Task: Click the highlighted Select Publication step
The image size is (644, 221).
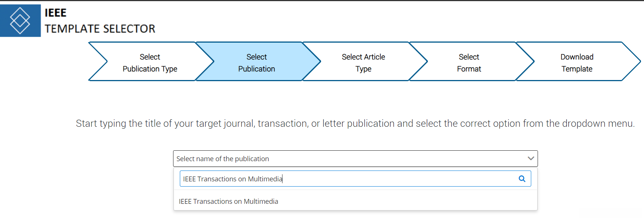Action: pyautogui.click(x=257, y=62)
